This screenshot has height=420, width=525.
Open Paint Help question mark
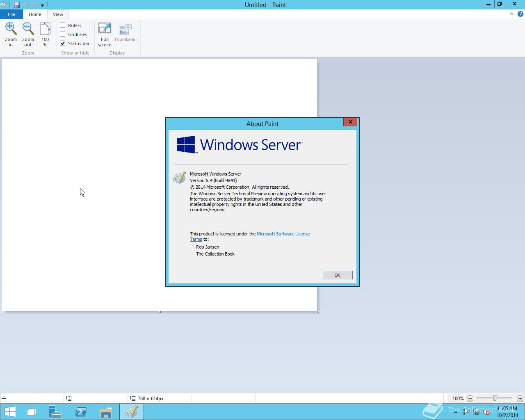pos(520,14)
